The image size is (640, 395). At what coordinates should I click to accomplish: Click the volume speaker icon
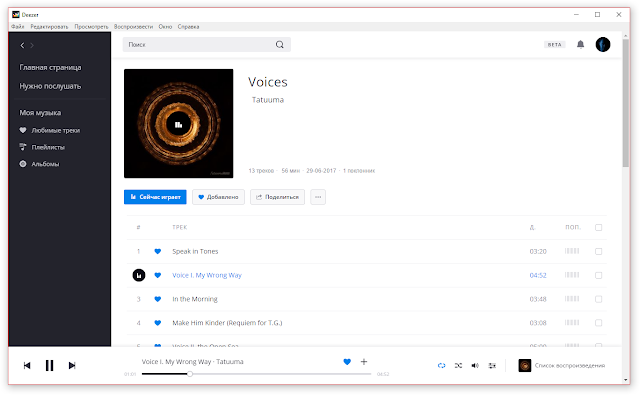(475, 366)
